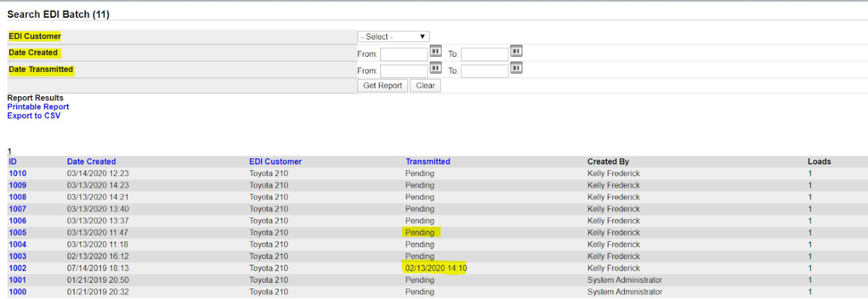Open calendar for Date Transmitted To
Viewport: 868px width, 299px height.
(x=516, y=68)
